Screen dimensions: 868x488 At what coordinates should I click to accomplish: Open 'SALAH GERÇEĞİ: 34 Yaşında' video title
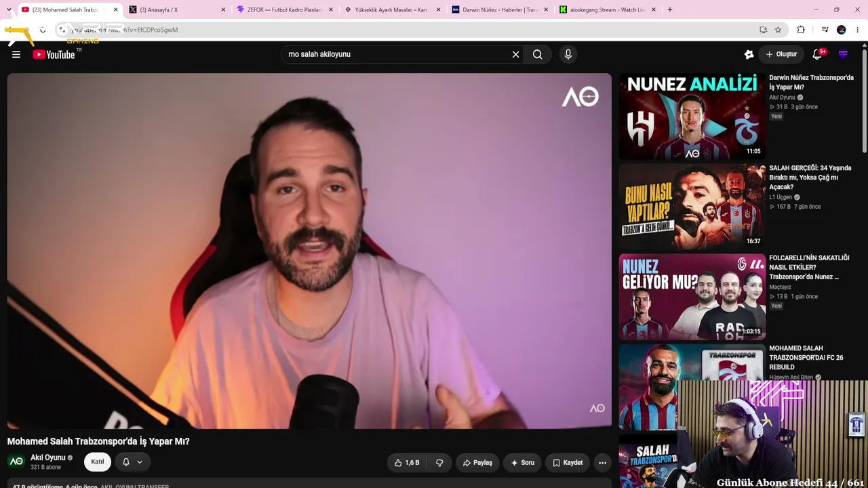[x=810, y=178]
